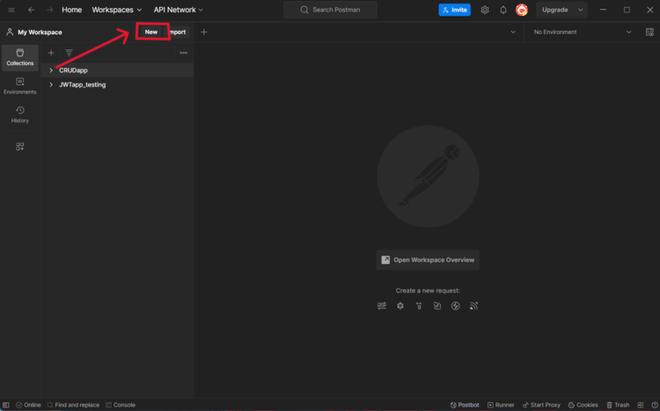
Task: Open the Workspaces dropdown menu
Action: click(x=117, y=10)
